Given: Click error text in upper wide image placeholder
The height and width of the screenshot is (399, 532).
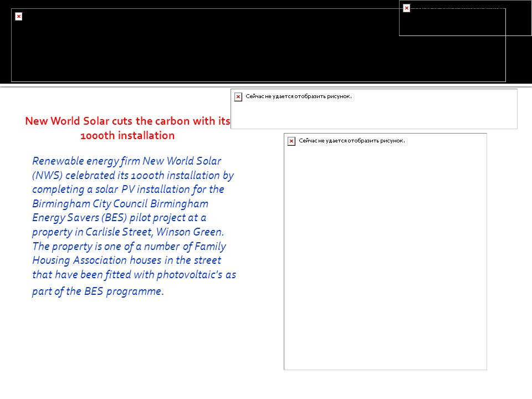Looking at the screenshot, I should [x=299, y=96].
